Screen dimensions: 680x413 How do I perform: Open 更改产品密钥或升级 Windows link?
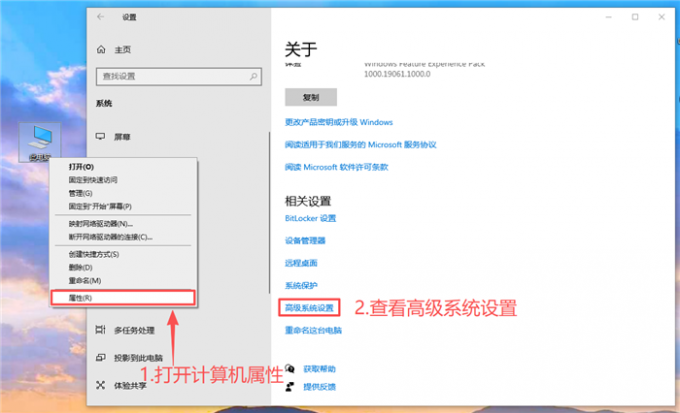339,122
